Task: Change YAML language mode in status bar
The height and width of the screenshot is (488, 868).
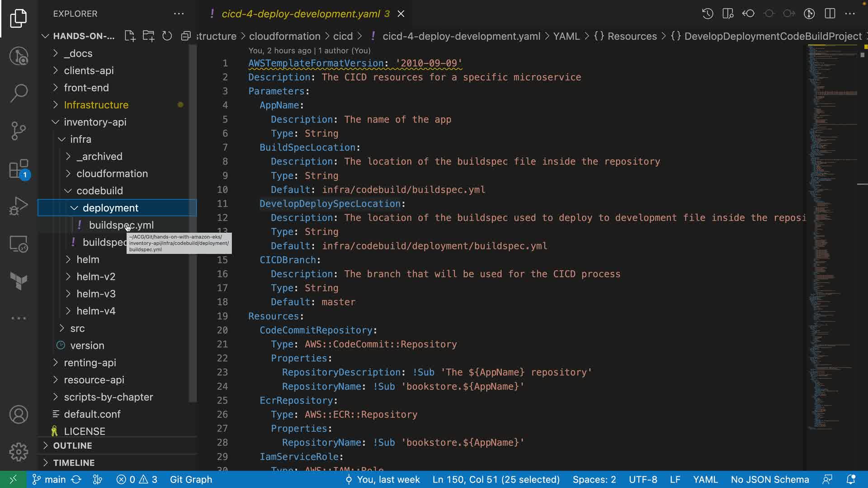Action: tap(705, 479)
